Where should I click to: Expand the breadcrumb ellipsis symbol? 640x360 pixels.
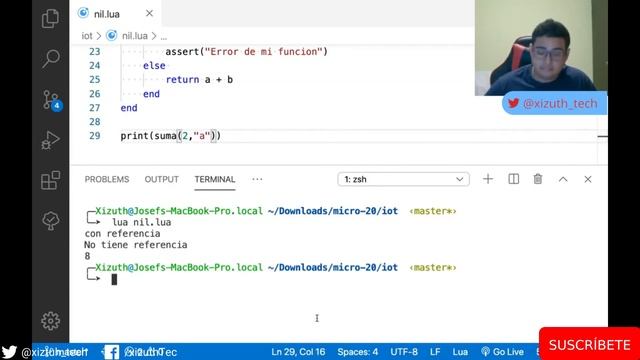(x=164, y=36)
